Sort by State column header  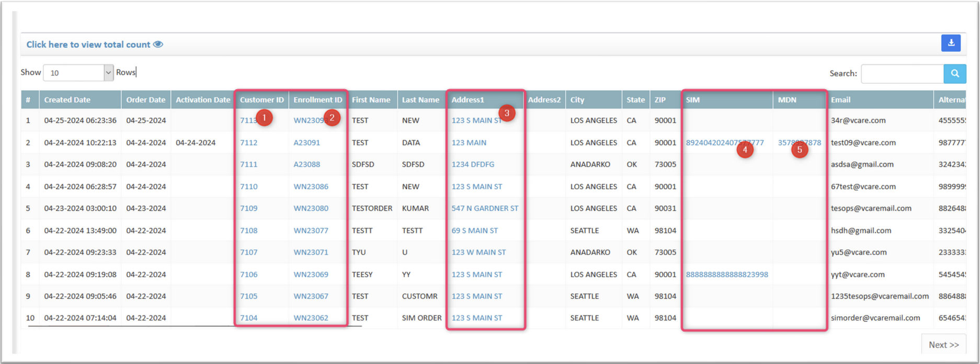pos(635,99)
